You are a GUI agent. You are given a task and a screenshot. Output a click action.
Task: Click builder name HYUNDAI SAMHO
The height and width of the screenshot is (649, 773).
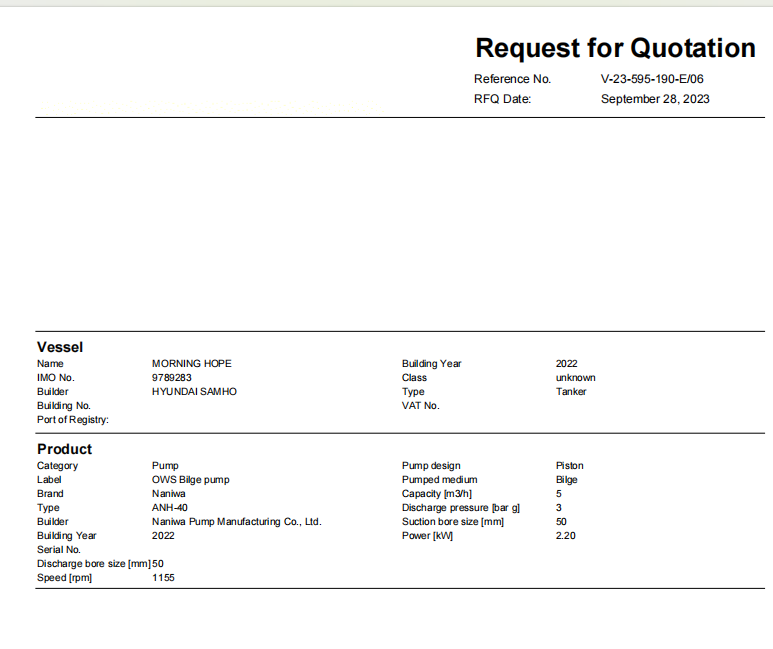[194, 392]
